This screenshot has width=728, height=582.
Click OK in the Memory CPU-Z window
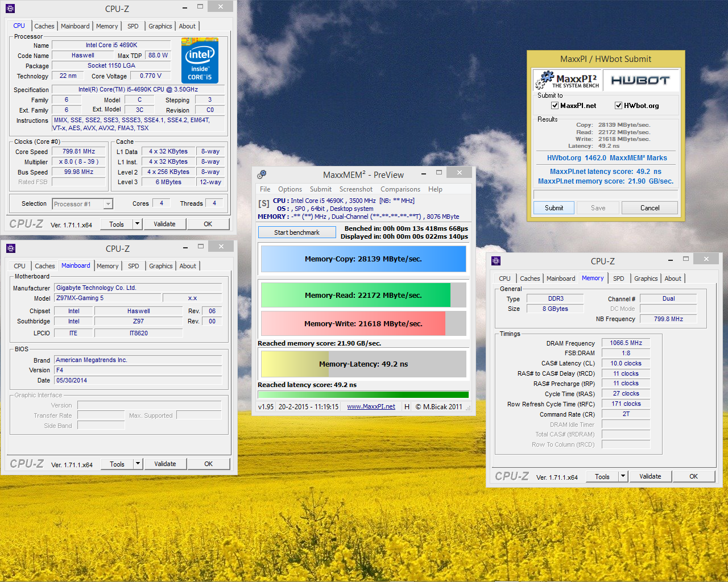click(x=694, y=476)
